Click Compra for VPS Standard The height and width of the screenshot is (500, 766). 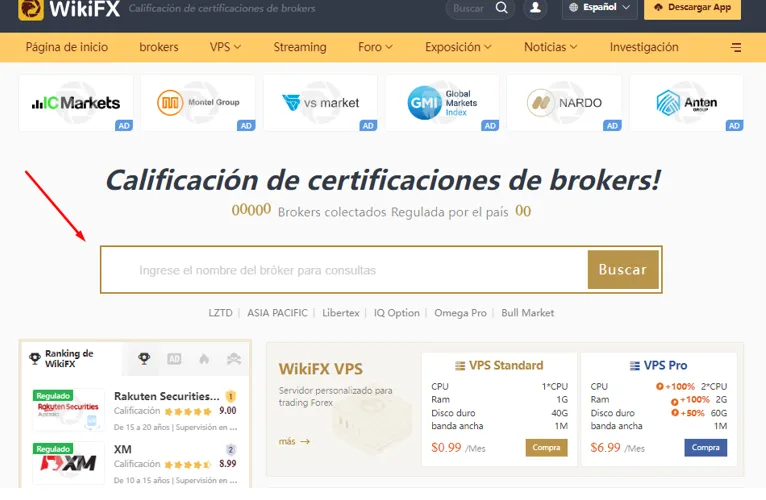(546, 447)
